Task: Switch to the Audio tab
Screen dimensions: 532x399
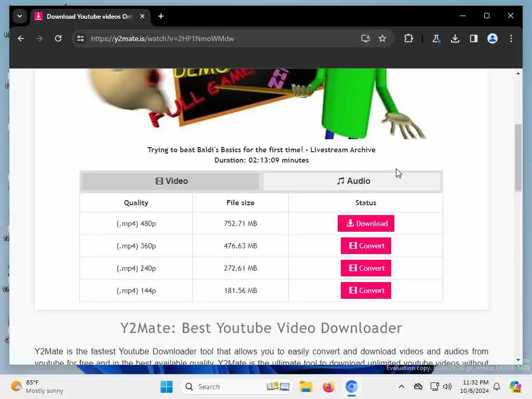Action: [x=353, y=181]
